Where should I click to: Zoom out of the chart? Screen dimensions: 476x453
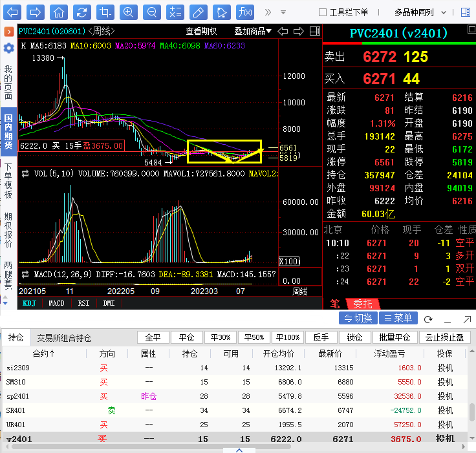[x=152, y=12]
